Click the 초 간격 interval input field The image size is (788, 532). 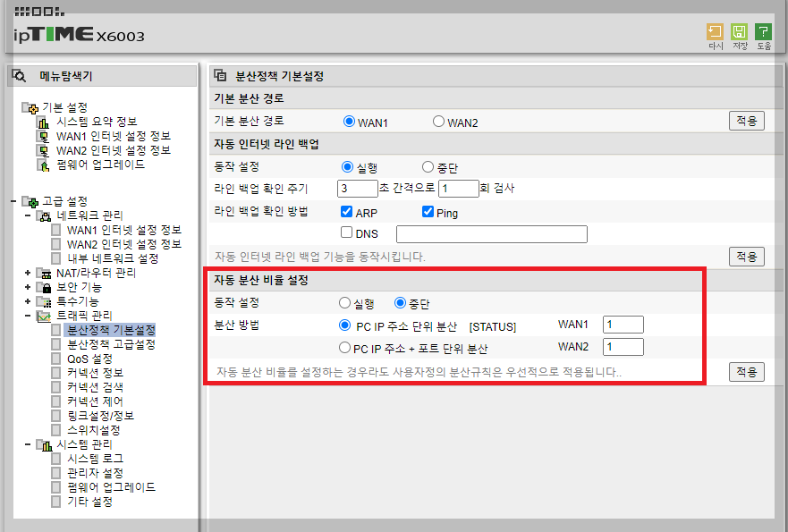tap(357, 189)
